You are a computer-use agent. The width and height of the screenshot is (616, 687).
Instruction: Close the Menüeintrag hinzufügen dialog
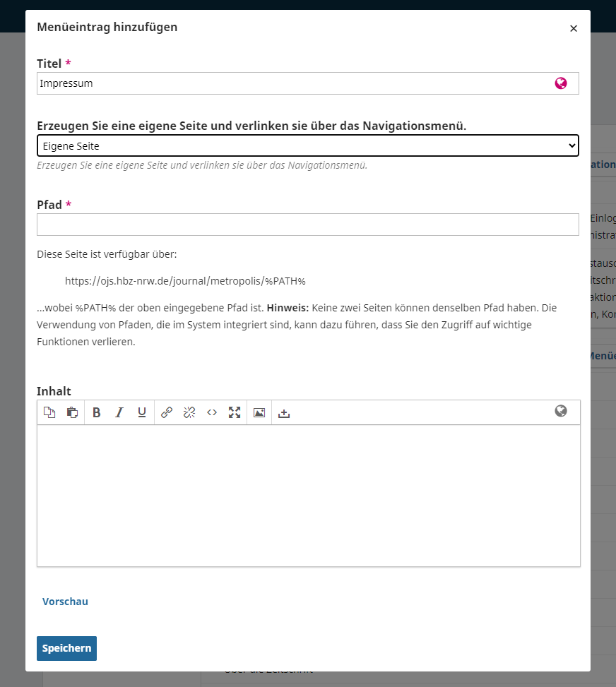pyautogui.click(x=574, y=28)
